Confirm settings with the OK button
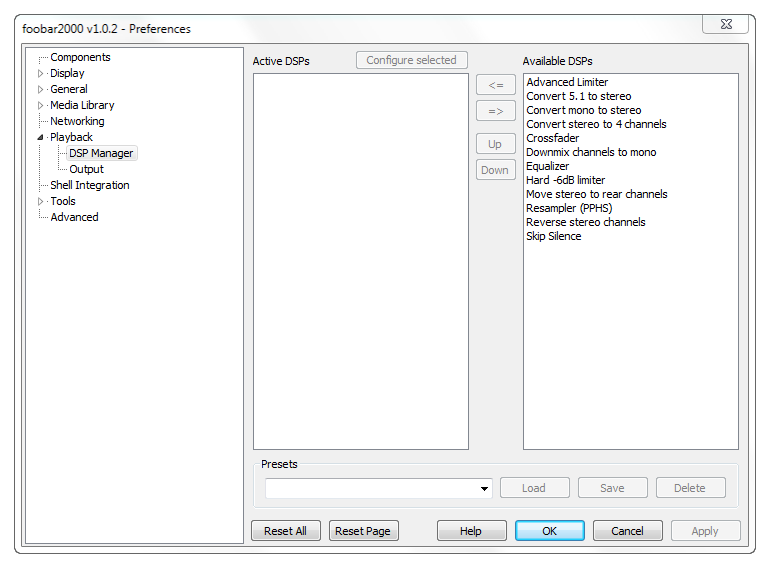774x572 pixels. point(549,531)
